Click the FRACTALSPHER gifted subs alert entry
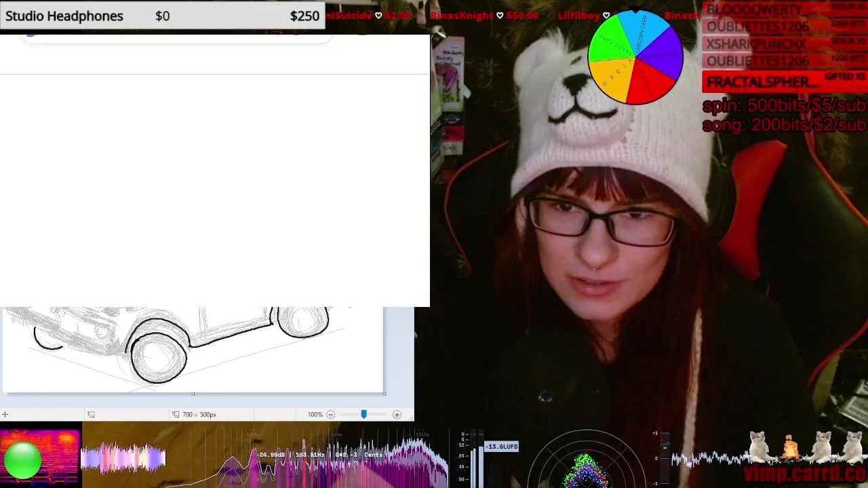 point(785,81)
